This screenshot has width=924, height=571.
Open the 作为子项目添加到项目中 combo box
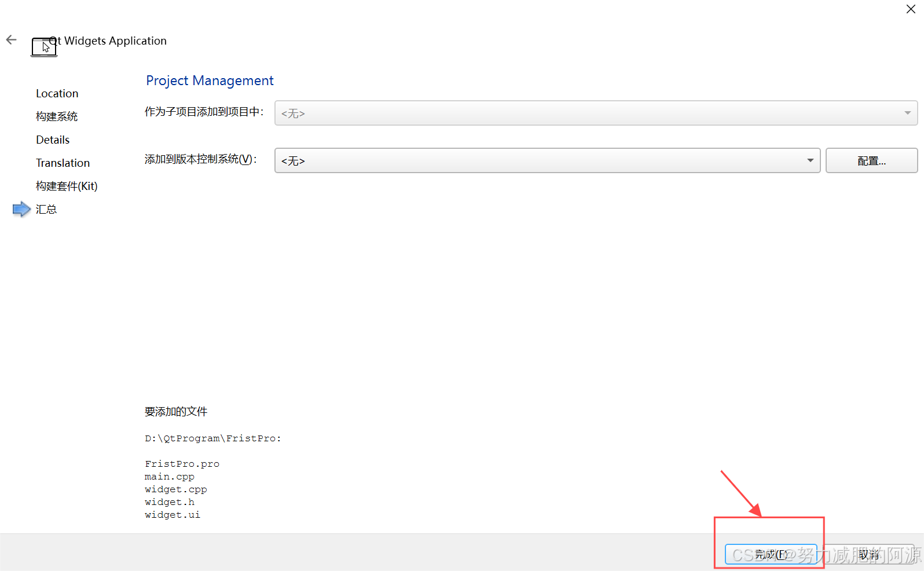596,113
